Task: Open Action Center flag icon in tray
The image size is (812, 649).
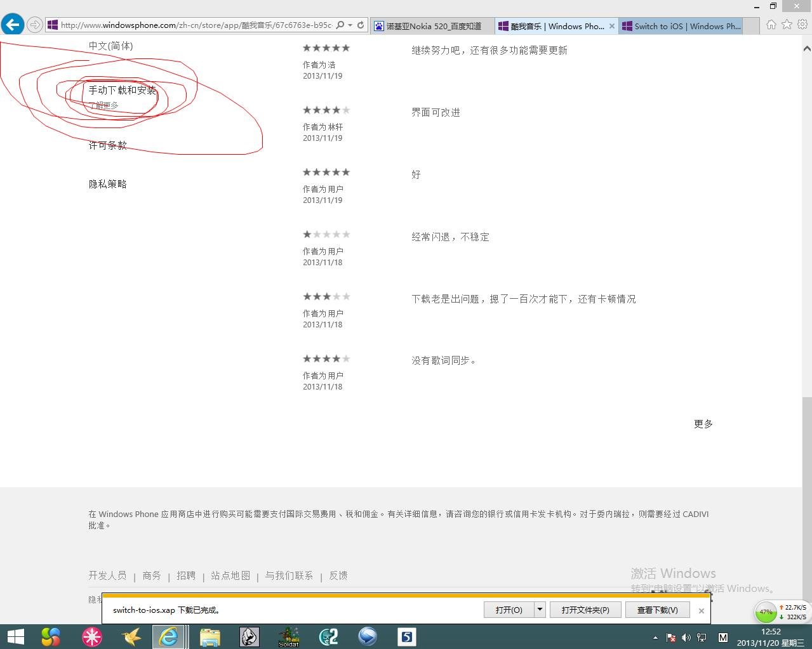Action: pos(671,638)
